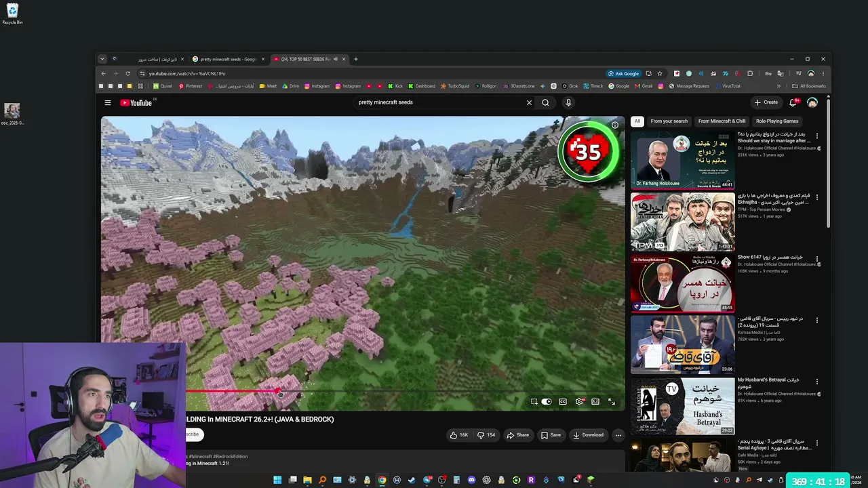Screen dimensions: 868x488
Task: Select the 'From your search' chip
Action: (x=669, y=121)
